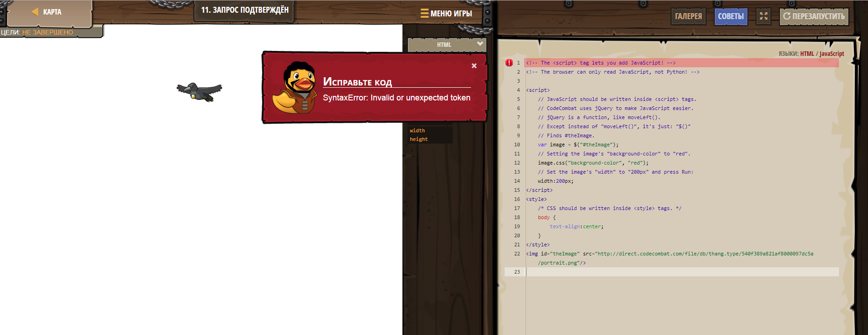868x335 pixels.
Task: Select the height property in the palette
Action: pos(419,139)
